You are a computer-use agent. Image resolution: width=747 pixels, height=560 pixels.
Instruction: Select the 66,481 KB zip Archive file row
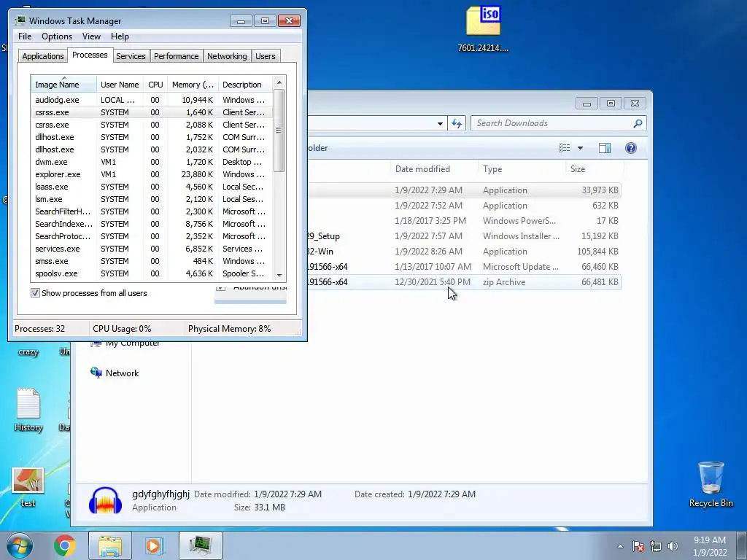point(465,282)
